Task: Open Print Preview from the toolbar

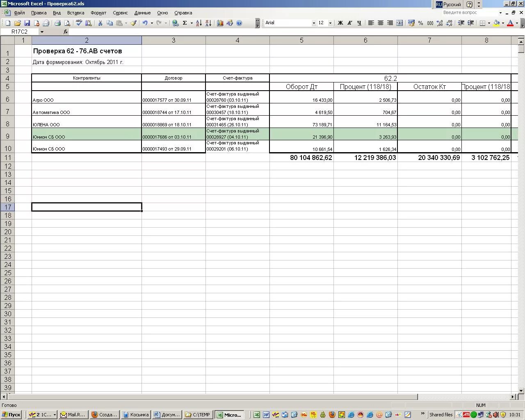Action: click(x=67, y=23)
